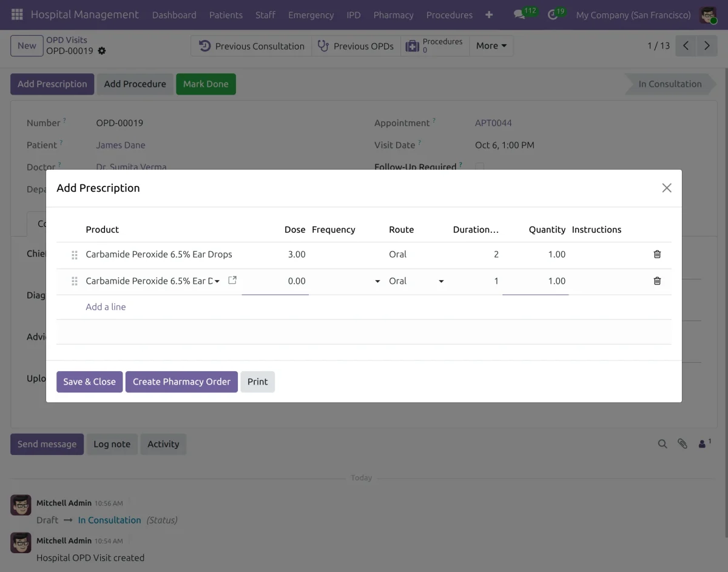
Task: Click the Previous Consultation button
Action: click(251, 46)
